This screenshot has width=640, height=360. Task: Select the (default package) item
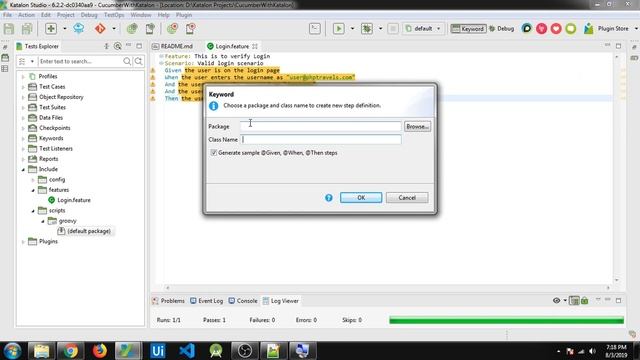(89, 231)
